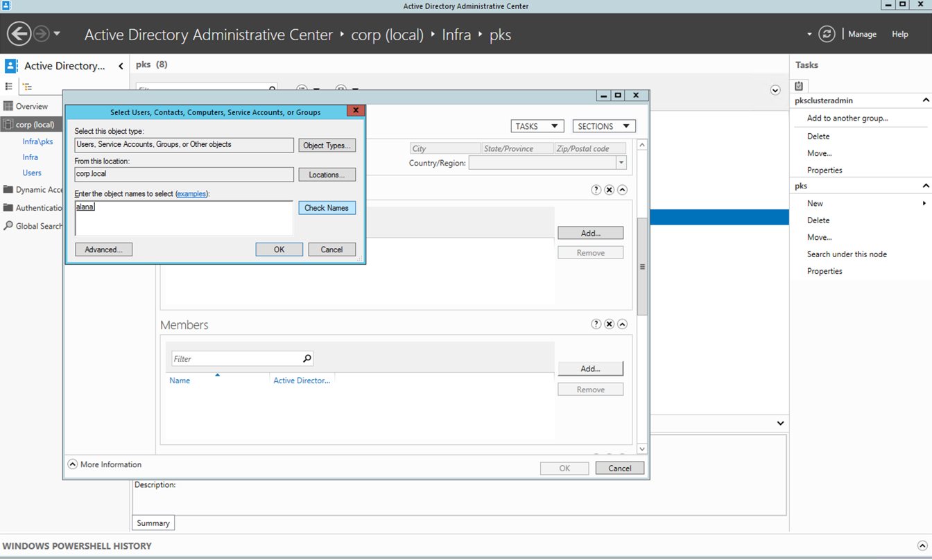Screen dimensions: 932x560
Task: Click the Active Directory user icon
Action: pos(11,66)
